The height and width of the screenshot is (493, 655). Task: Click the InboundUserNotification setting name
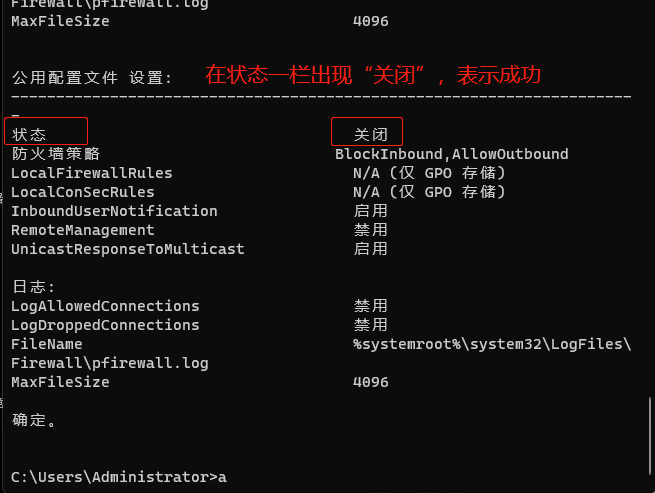[x=114, y=211]
